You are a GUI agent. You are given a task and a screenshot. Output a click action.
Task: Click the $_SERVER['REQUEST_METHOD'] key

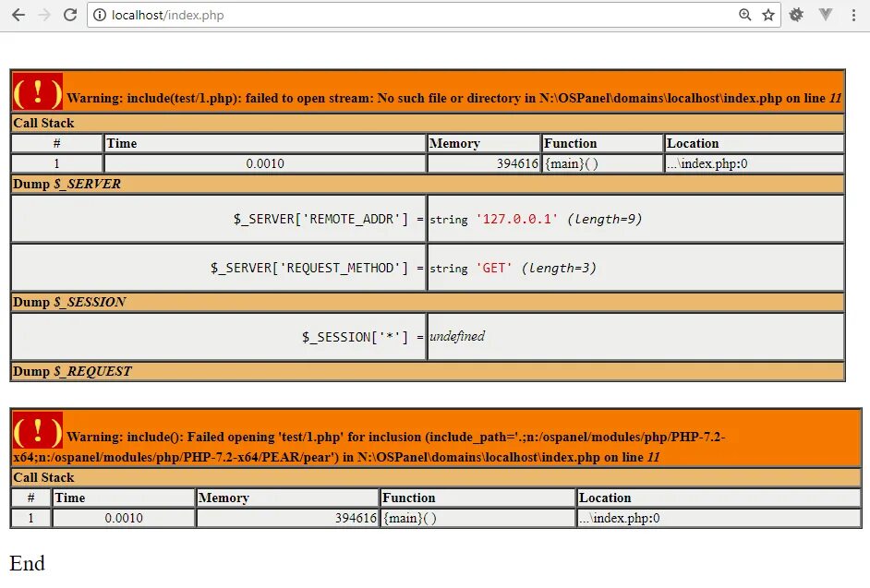309,268
